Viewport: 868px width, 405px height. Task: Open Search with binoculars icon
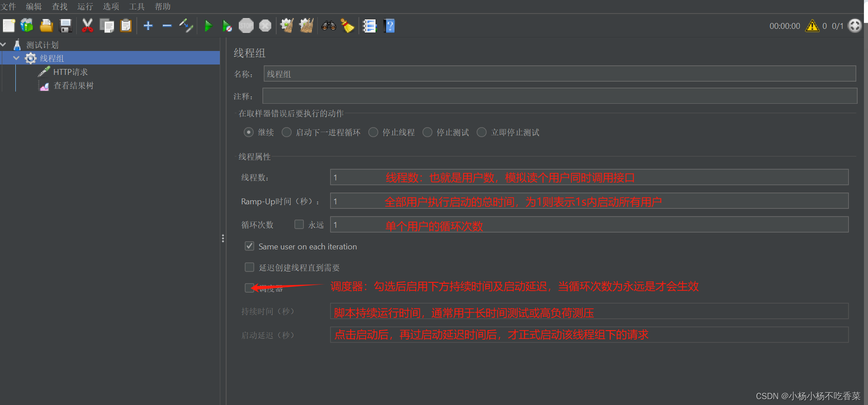pyautogui.click(x=329, y=26)
